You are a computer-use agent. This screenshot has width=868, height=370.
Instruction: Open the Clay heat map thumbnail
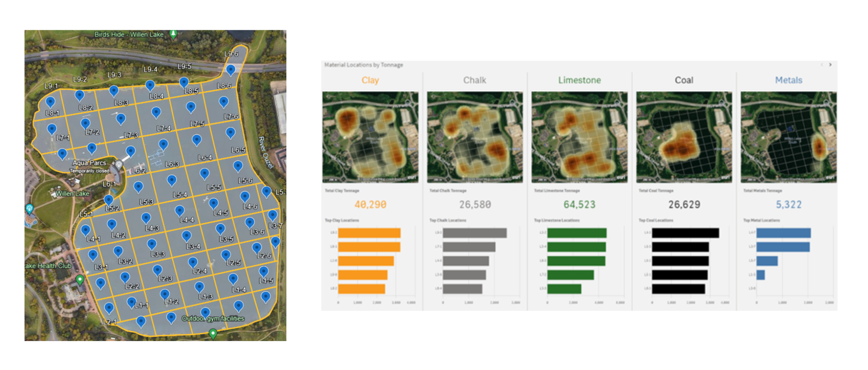(370, 137)
